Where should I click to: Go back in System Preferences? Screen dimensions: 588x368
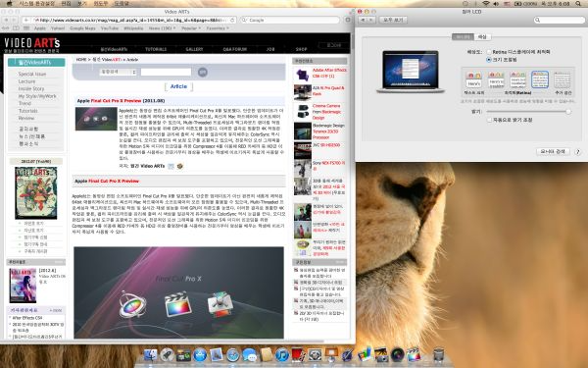tap(362, 20)
